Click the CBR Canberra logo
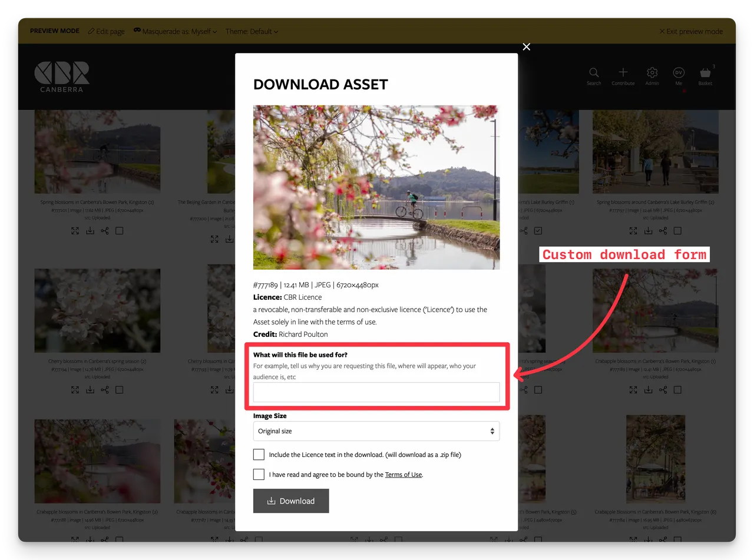The height and width of the screenshot is (560, 754). (61, 77)
